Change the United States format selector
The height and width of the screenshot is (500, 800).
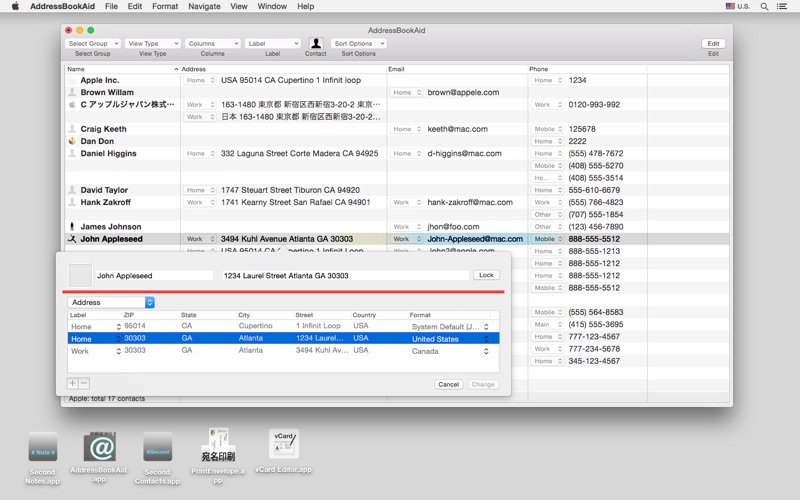click(451, 339)
